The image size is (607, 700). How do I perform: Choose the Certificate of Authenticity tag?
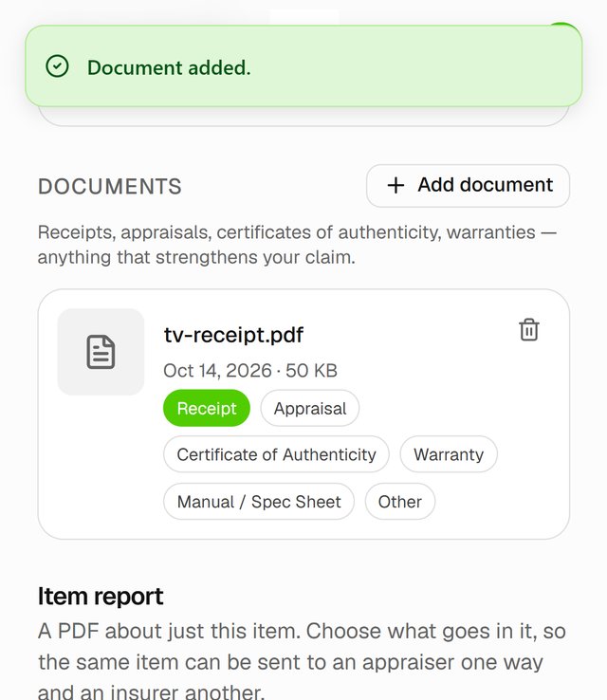click(276, 454)
